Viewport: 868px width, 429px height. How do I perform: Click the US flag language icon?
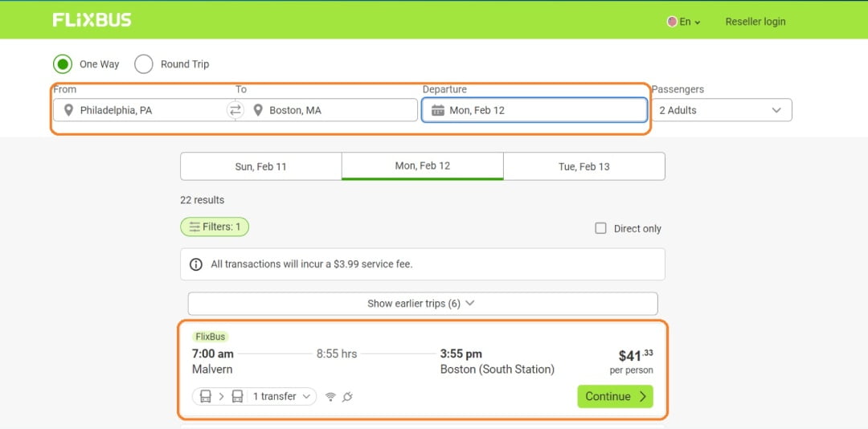pos(672,22)
